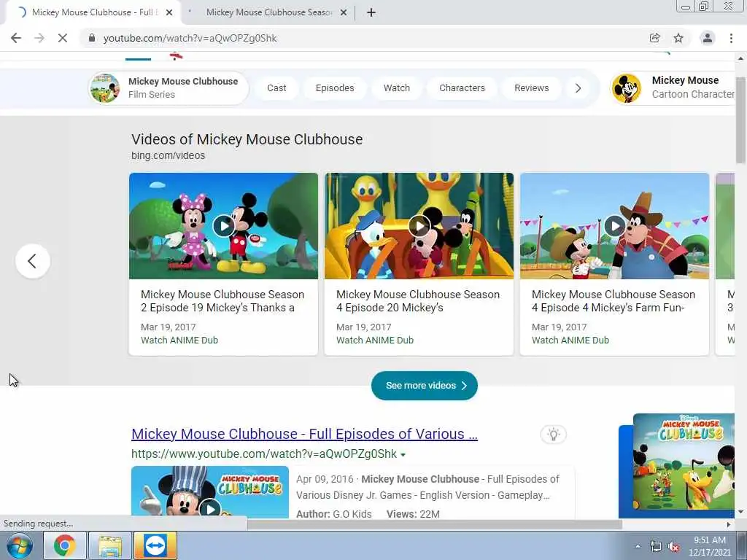
Task: Click Watch ANIME Dub under Farm Fun
Action: click(570, 341)
